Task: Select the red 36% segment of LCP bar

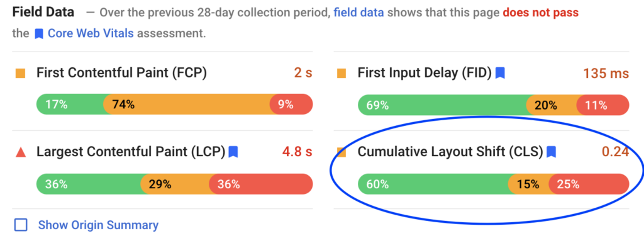Action: pyautogui.click(x=261, y=184)
